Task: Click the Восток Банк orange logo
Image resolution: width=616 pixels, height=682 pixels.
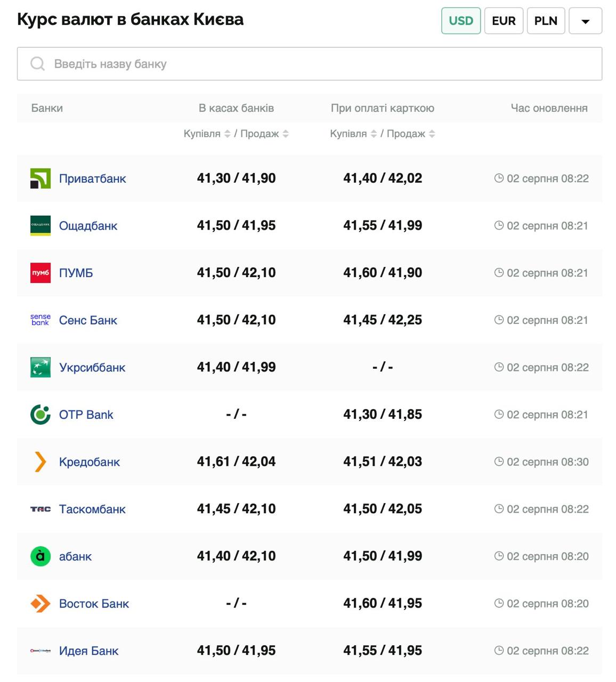Action: 40,604
